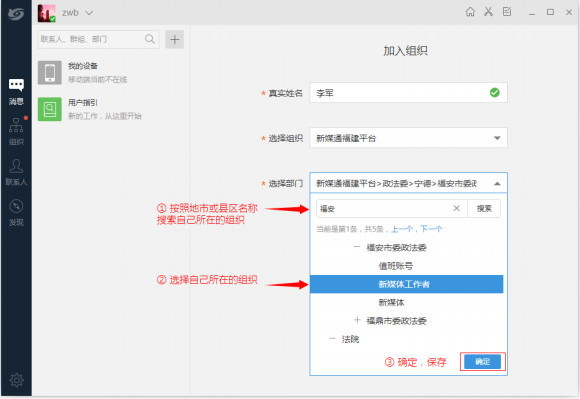Click the zwb user avatar
Image resolution: width=580 pixels, height=399 pixels.
coord(47,13)
